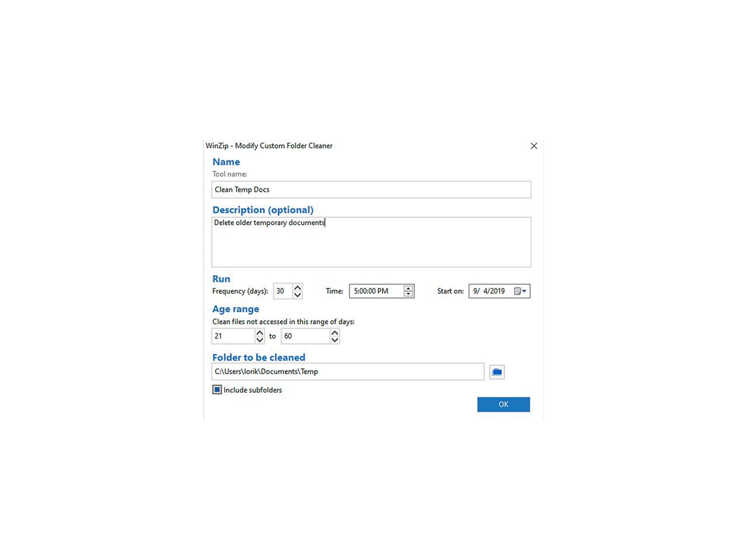Toggle the Include subfolders checkbox

tap(217, 389)
